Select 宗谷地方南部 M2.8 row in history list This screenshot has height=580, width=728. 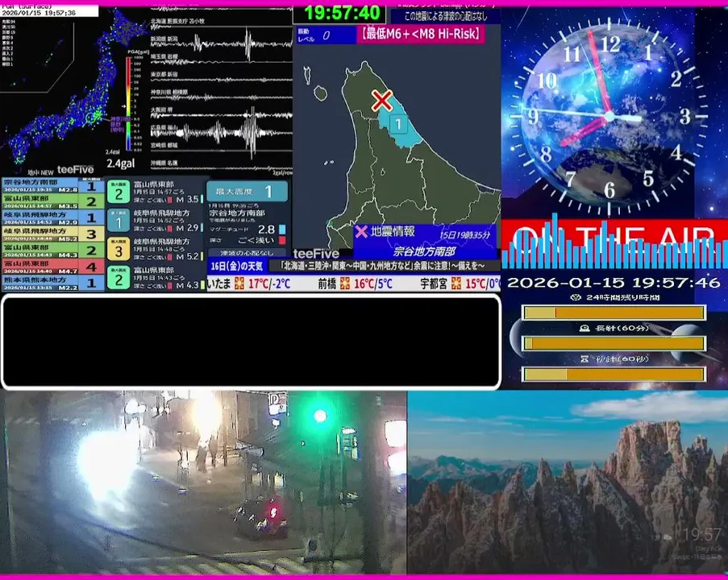52,185
